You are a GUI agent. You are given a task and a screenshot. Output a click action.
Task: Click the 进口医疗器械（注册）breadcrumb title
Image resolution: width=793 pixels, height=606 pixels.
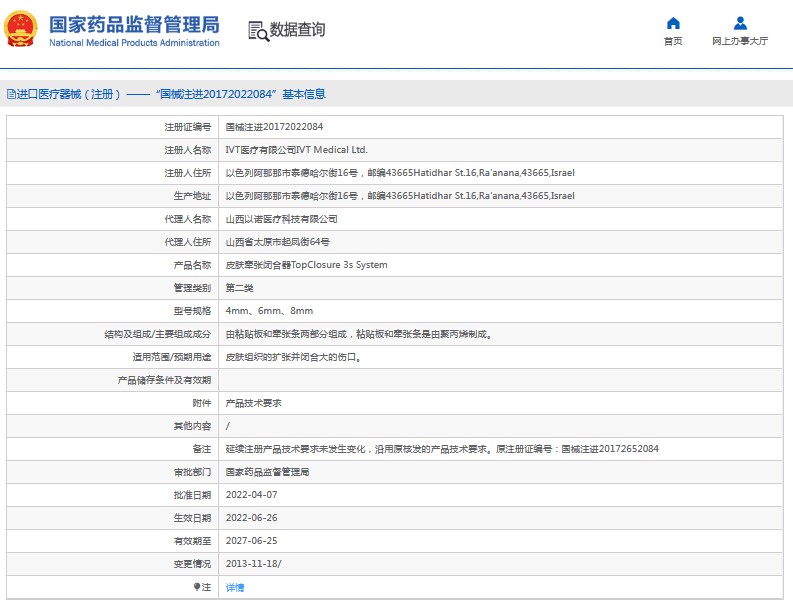(69, 94)
